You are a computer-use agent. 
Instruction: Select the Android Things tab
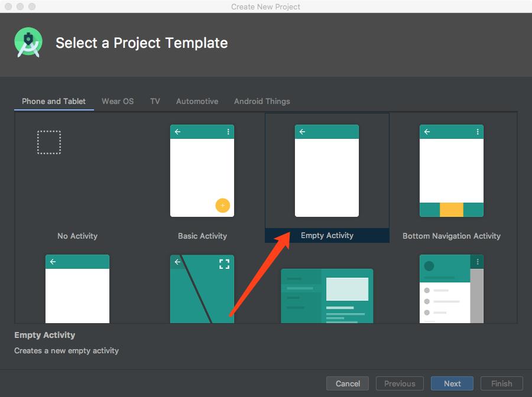coord(262,101)
